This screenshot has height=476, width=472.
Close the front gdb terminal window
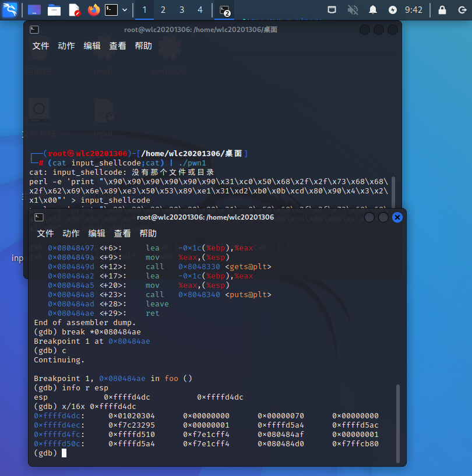coord(397,217)
